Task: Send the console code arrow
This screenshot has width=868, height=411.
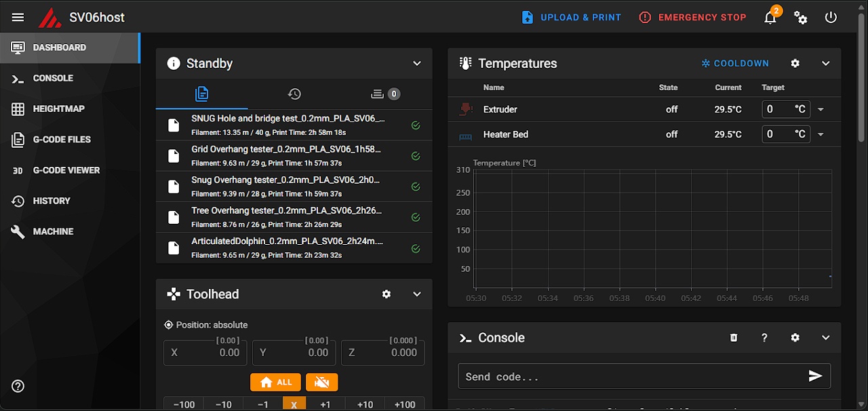Action: (x=816, y=376)
